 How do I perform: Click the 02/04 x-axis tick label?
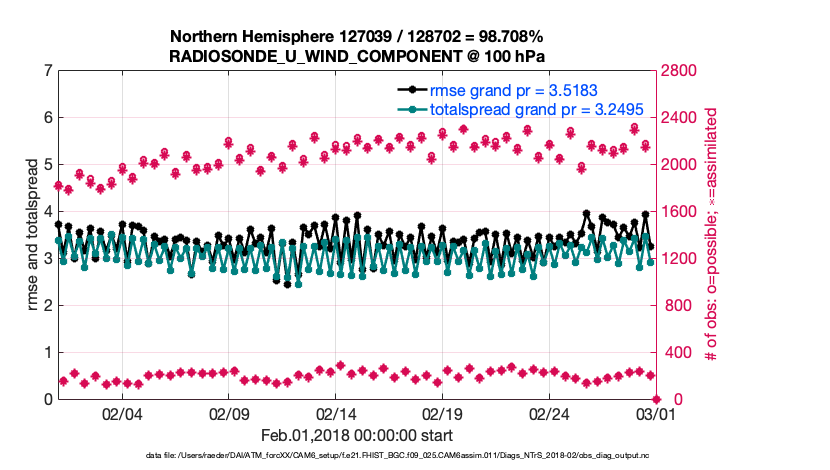click(122, 414)
